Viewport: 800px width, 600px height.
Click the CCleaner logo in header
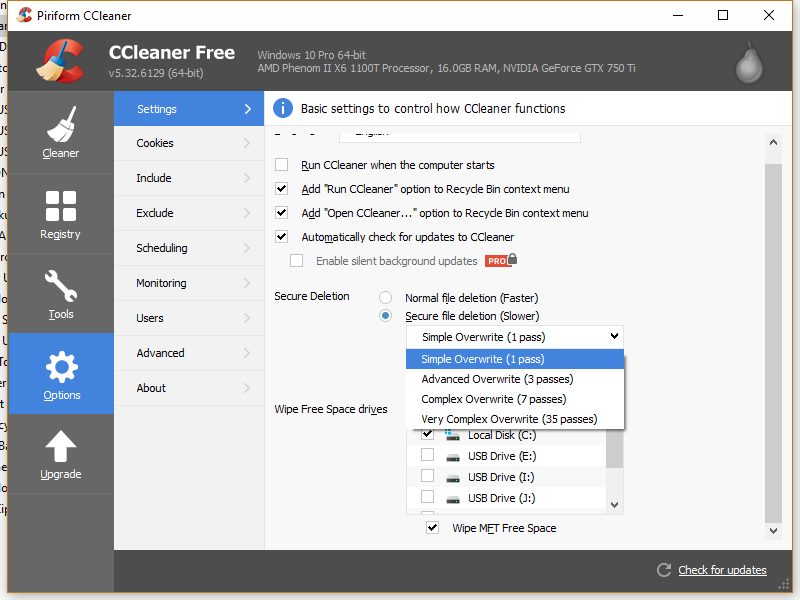(61, 61)
